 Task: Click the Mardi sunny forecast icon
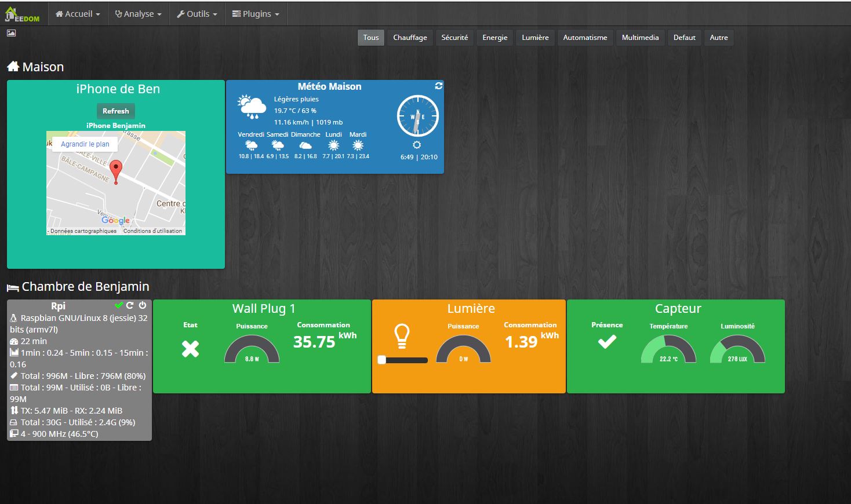click(x=358, y=145)
